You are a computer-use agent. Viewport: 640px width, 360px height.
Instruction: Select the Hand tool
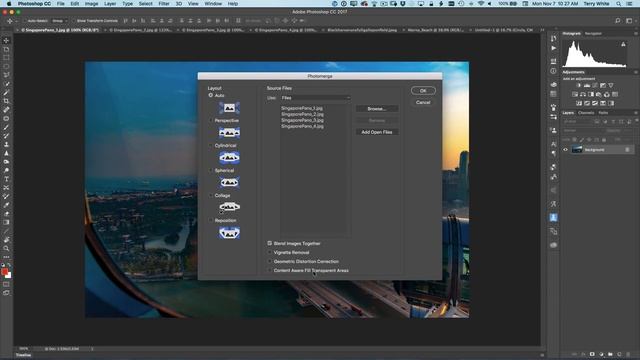[6, 240]
